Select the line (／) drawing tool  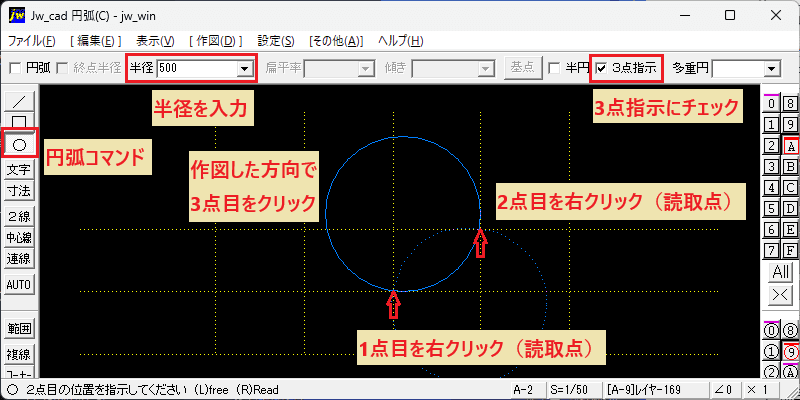click(19, 102)
